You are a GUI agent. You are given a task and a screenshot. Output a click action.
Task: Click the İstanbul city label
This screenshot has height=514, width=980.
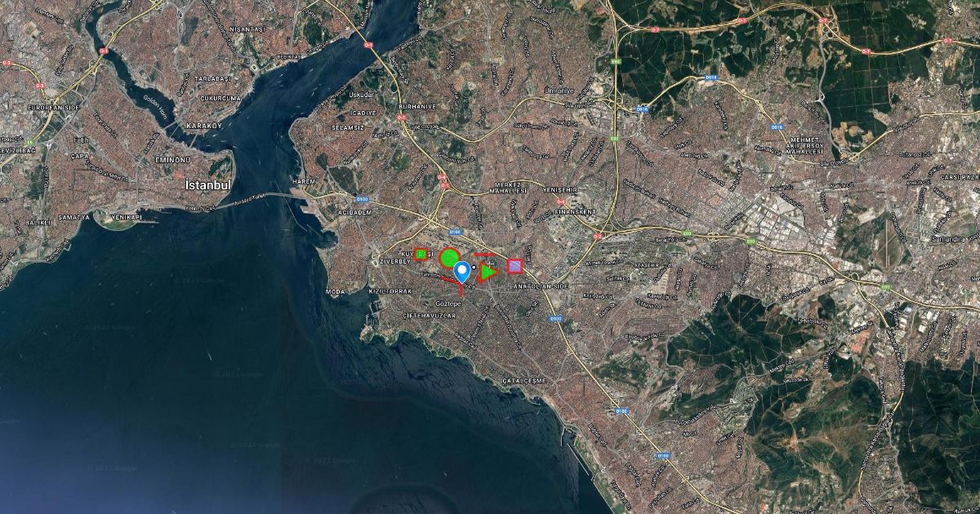point(208,185)
